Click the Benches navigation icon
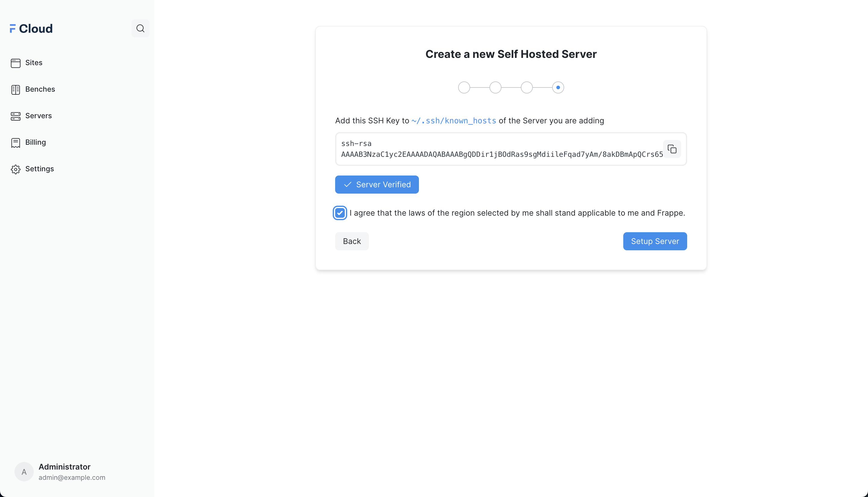 pos(15,89)
